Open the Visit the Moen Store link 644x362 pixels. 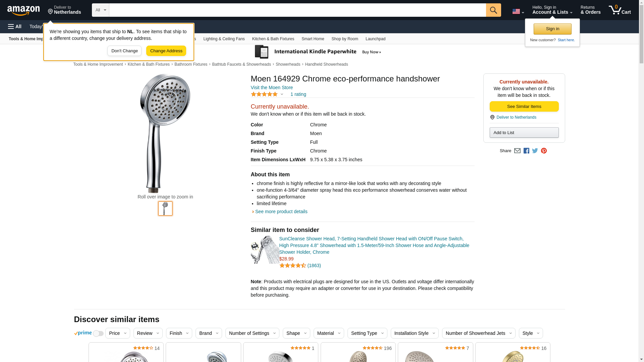272,87
